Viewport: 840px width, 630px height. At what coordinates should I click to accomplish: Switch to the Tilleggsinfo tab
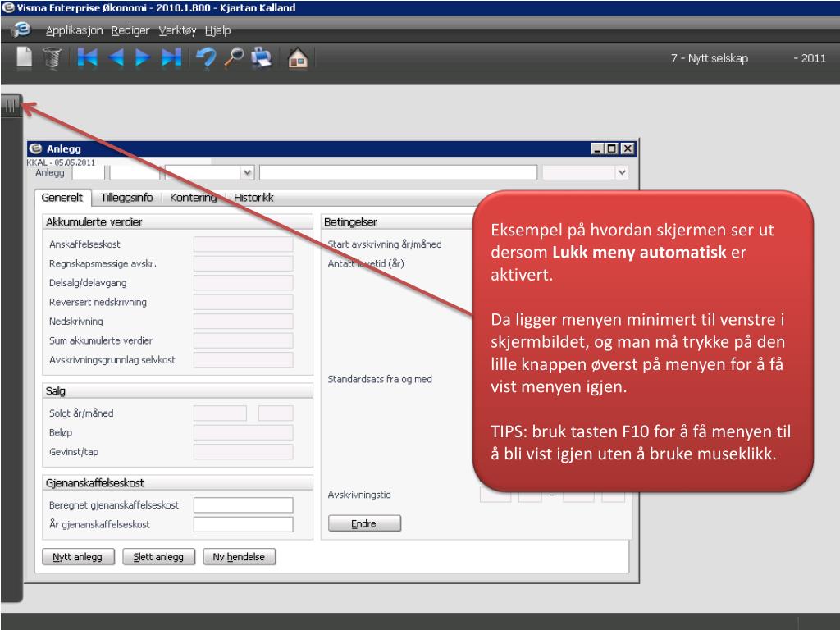126,197
